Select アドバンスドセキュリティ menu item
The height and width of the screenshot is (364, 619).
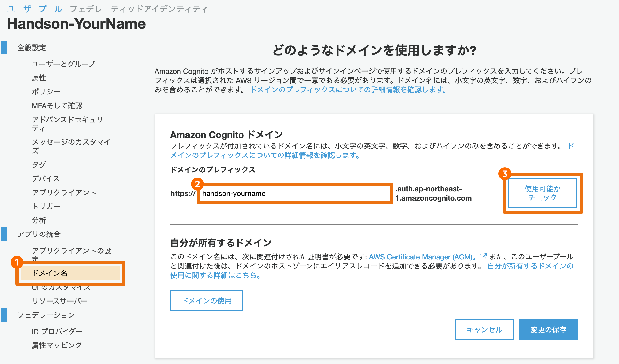[x=67, y=124]
